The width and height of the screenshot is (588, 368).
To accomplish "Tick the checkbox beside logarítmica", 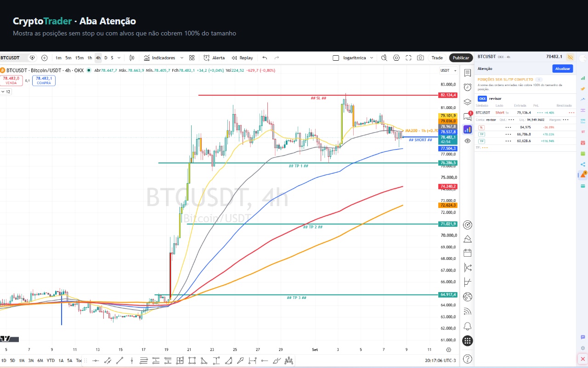I will click(336, 58).
